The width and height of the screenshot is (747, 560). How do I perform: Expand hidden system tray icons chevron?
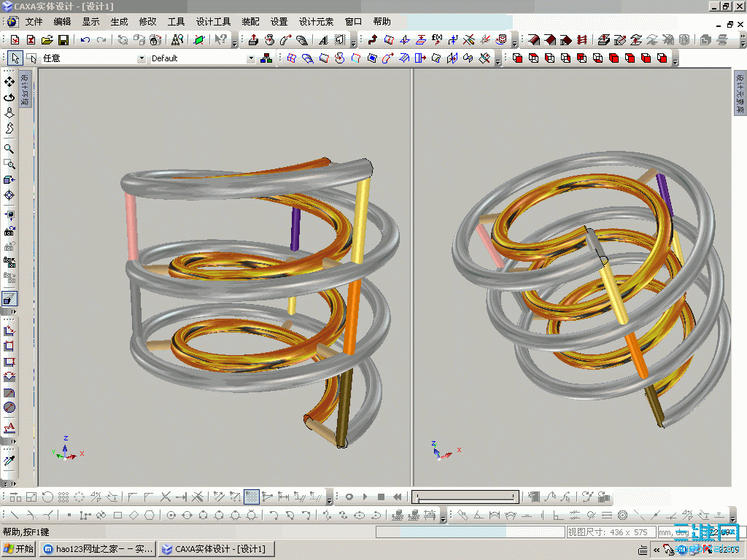tap(656, 550)
